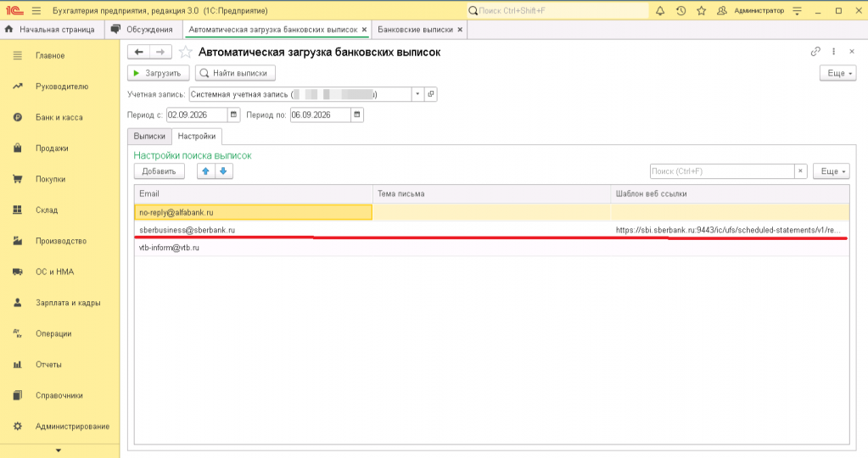Open favorites star in top bar
Image resolution: width=868 pixels, height=458 pixels.
click(702, 10)
